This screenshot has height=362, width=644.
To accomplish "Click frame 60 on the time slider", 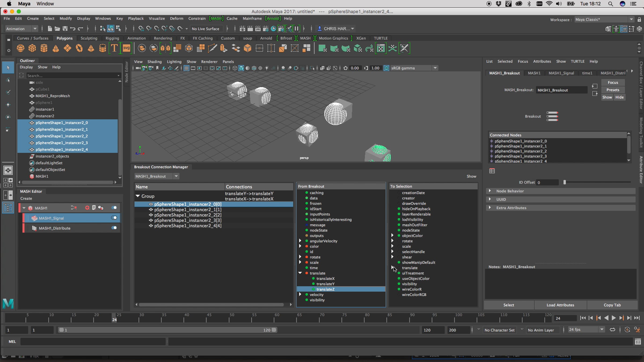I will click(277, 318).
